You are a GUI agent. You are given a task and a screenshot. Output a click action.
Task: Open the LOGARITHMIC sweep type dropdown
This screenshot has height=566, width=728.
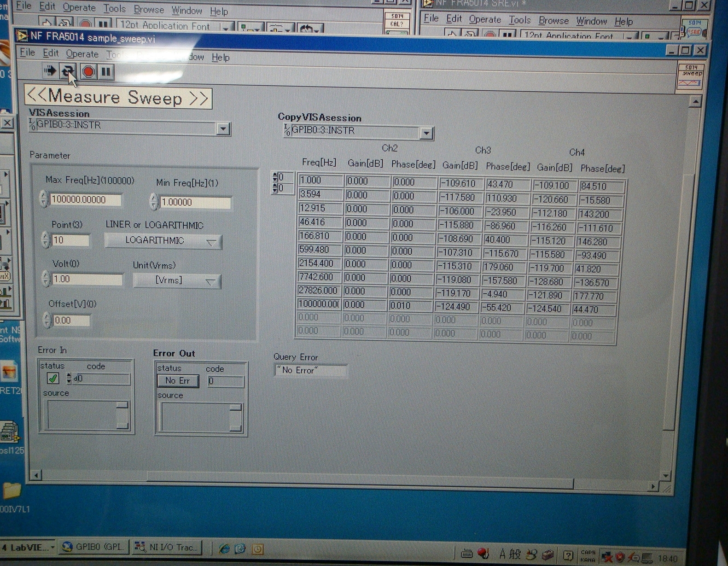pyautogui.click(x=163, y=241)
